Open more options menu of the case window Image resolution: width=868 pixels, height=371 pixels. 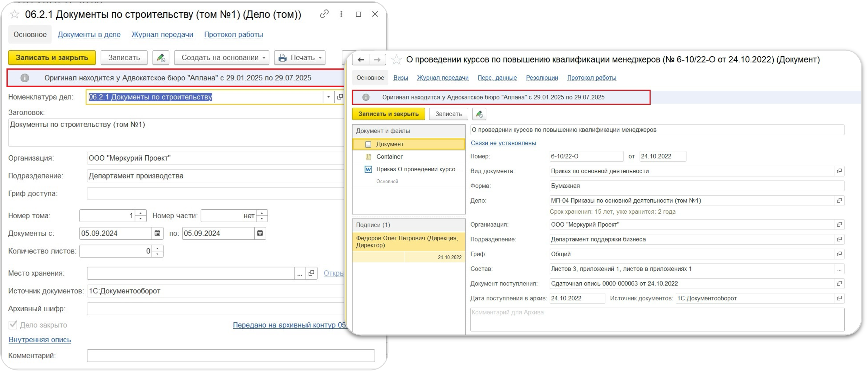pyautogui.click(x=341, y=14)
